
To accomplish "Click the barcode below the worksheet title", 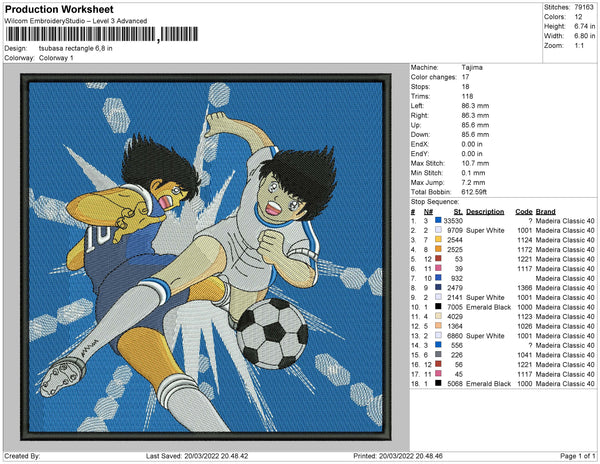I will (x=102, y=34).
